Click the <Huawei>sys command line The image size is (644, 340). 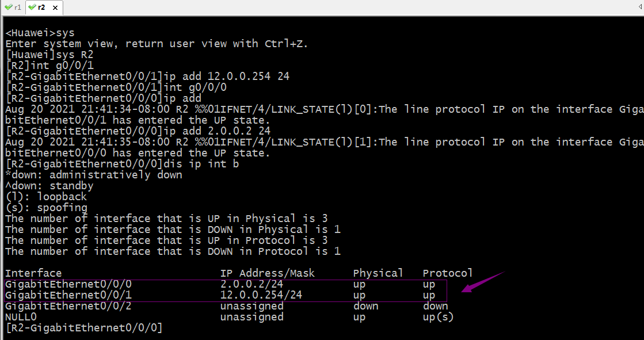pos(40,33)
